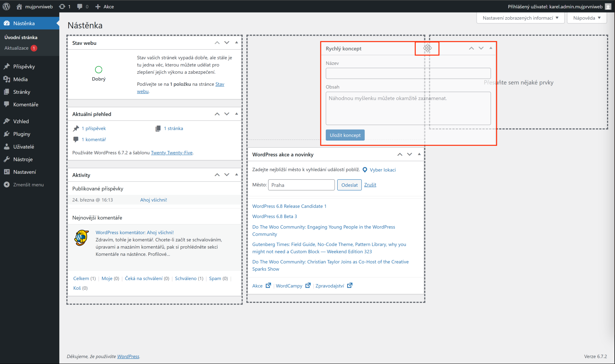The image size is (615, 364).
Task: Click the WordPress logo icon
Action: point(6,6)
